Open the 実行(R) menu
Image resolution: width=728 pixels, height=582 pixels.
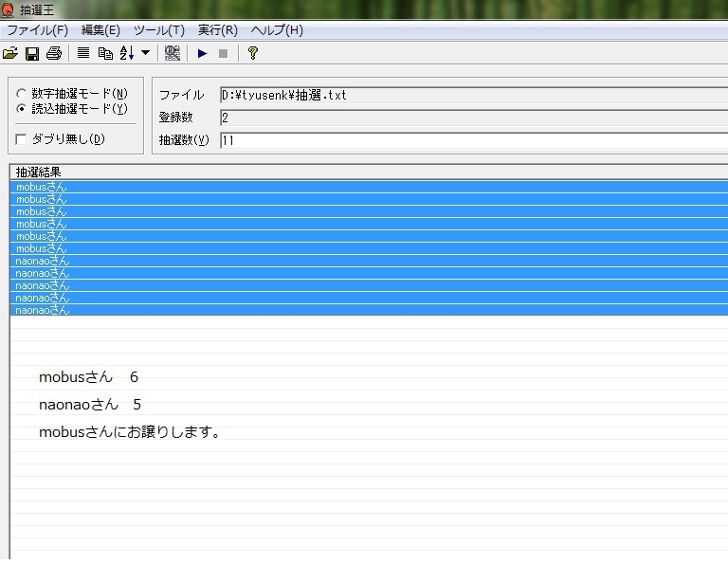(218, 30)
